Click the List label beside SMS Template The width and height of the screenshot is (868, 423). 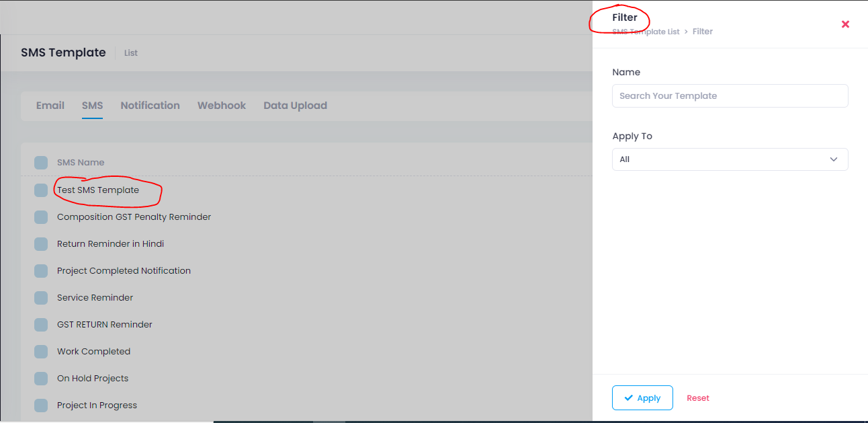point(131,53)
